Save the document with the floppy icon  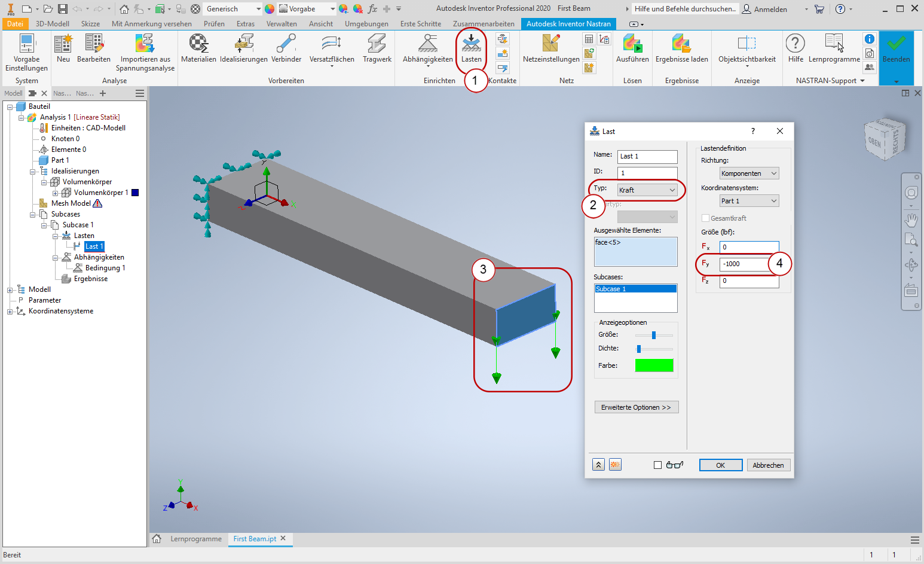pos(62,9)
